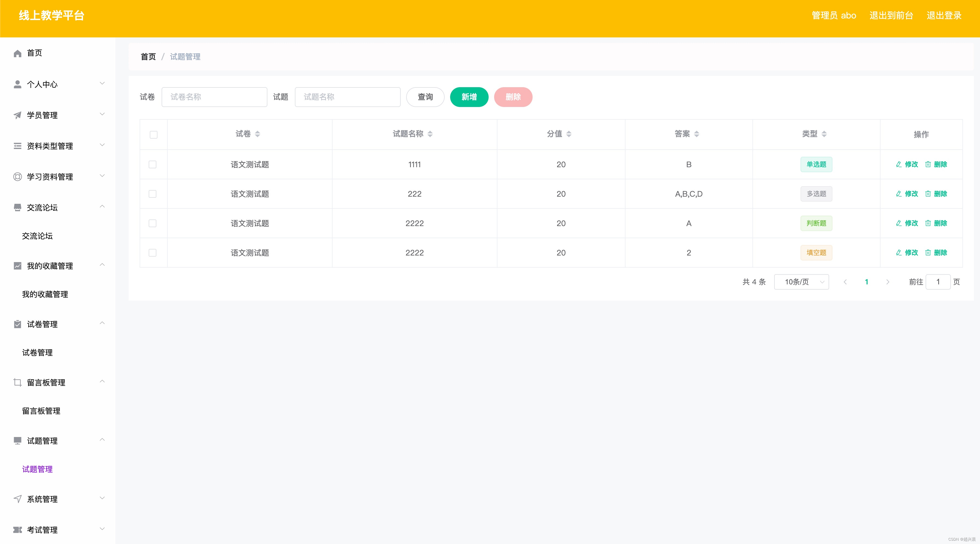
Task: Check the row with question 222
Action: pos(153,194)
